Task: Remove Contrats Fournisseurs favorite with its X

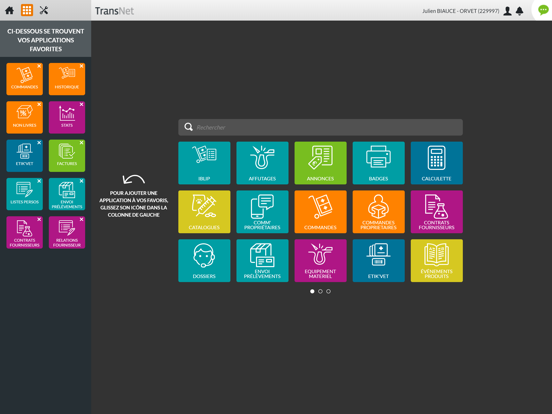Action: [x=39, y=219]
